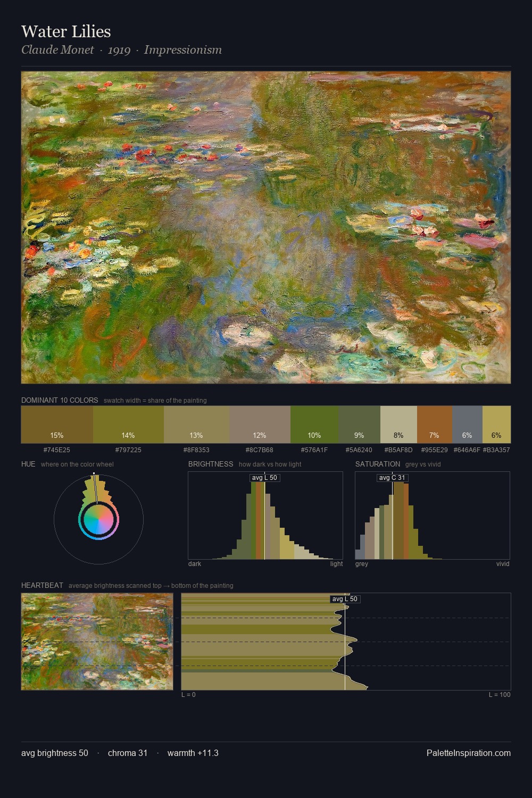Click the saturation histogram chart
This screenshot has height=798, width=532.
433,516
